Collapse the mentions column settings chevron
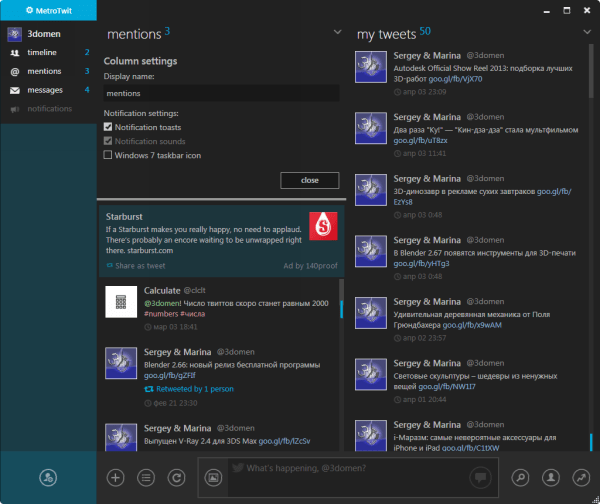This screenshot has width=600, height=504. pos(337,32)
